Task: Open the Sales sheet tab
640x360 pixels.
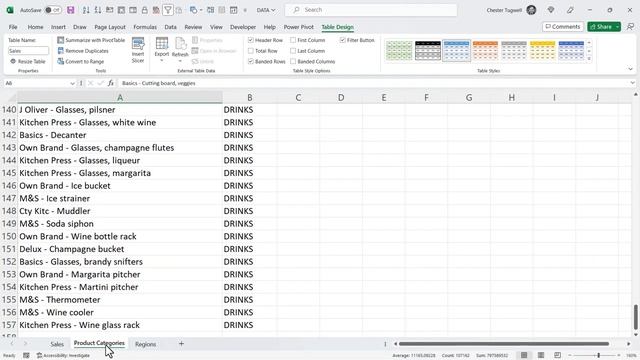Action: [57, 344]
